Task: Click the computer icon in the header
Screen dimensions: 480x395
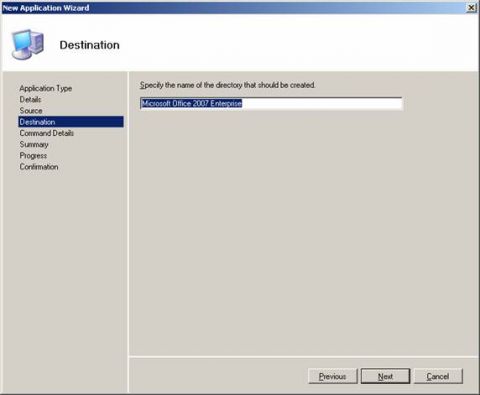Action: coord(27,44)
